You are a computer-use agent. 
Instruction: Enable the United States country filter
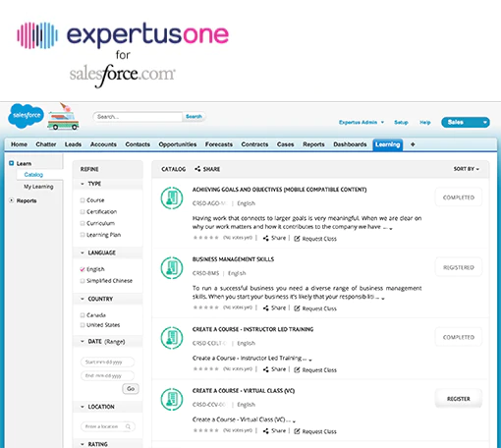[x=83, y=325]
